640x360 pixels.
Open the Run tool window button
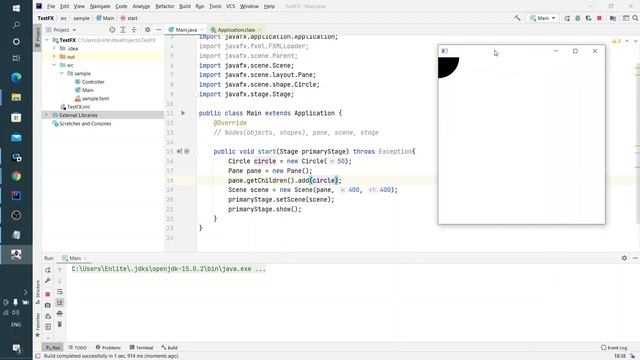53,348
